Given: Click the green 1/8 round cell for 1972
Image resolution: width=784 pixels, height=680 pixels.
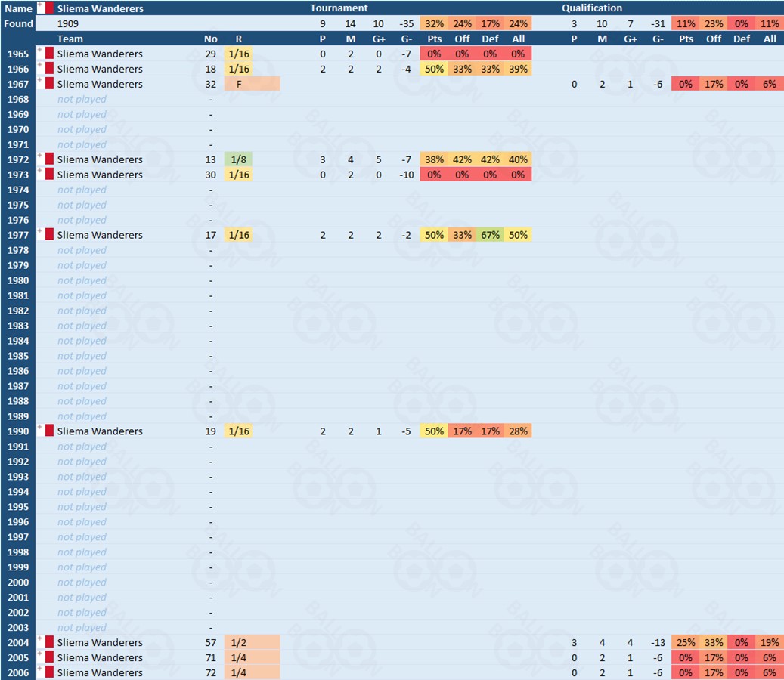Looking at the screenshot, I should coord(239,159).
